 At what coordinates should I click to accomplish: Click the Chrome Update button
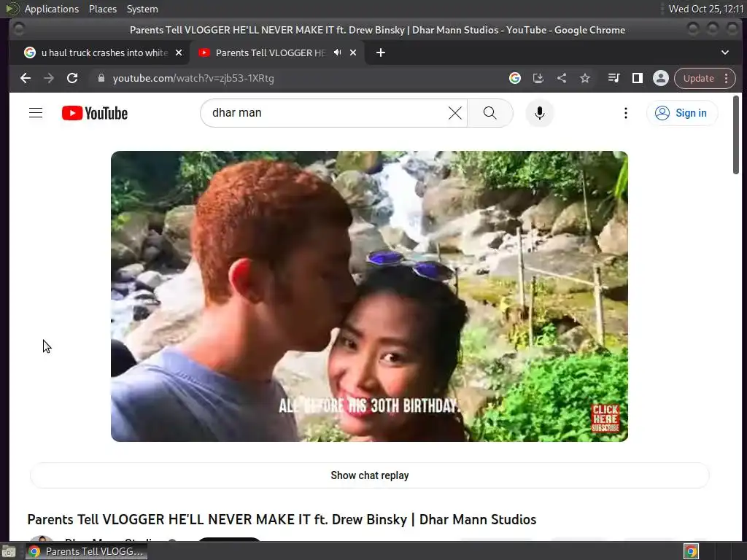point(698,78)
